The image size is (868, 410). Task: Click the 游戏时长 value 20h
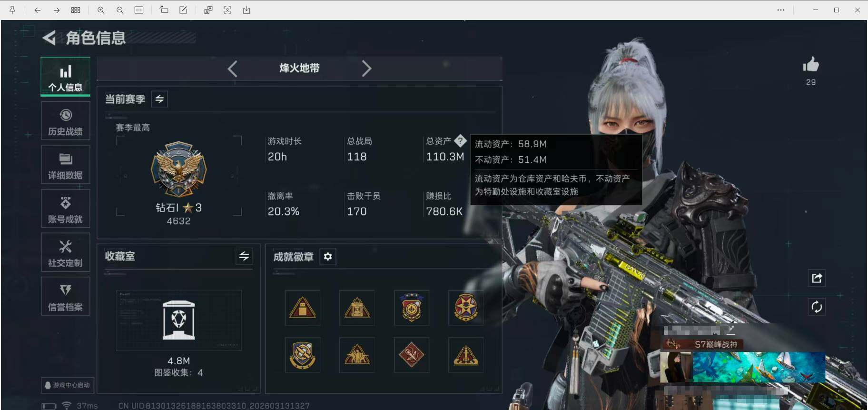point(277,157)
